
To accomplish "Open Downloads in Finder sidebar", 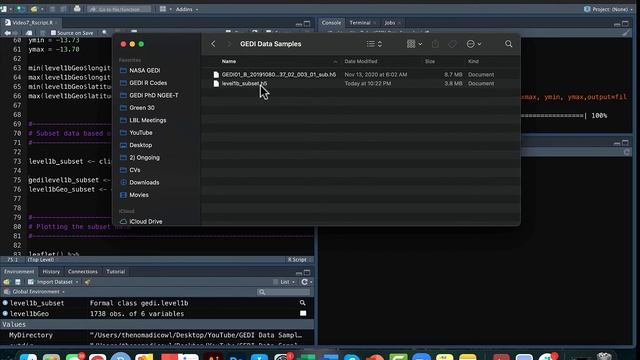I will [x=144, y=182].
